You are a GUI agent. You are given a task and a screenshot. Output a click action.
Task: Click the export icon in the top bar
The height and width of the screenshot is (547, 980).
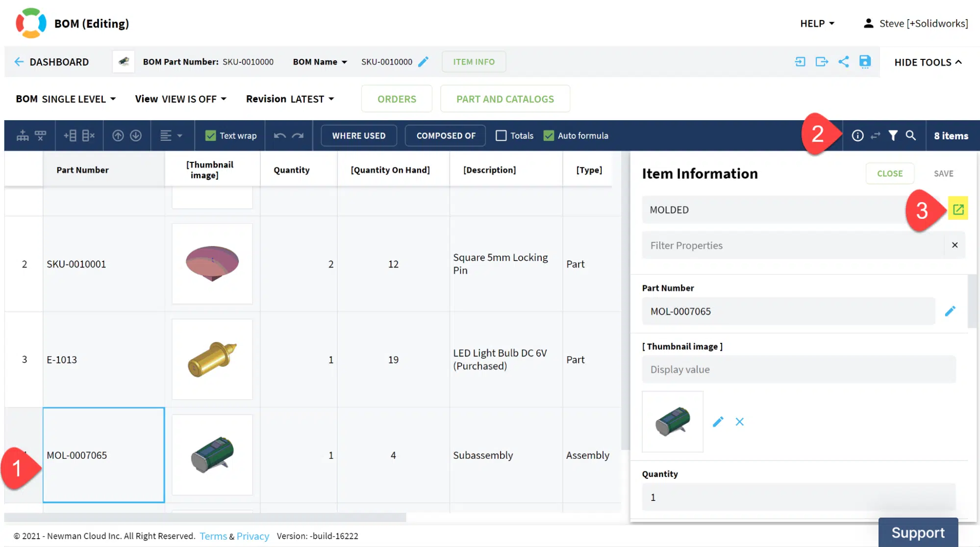(822, 62)
